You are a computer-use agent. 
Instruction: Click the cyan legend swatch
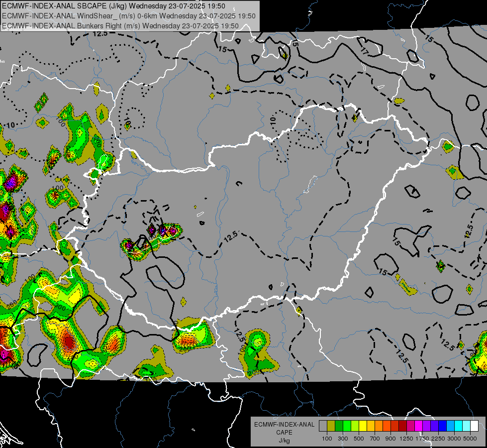tap(459, 426)
